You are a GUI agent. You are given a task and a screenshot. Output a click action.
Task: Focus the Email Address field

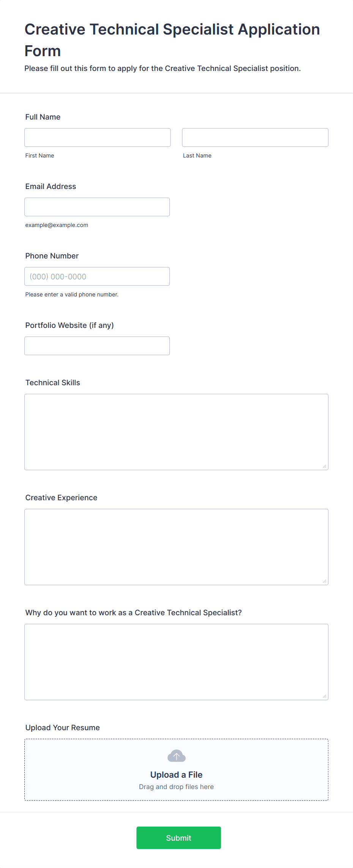97,207
